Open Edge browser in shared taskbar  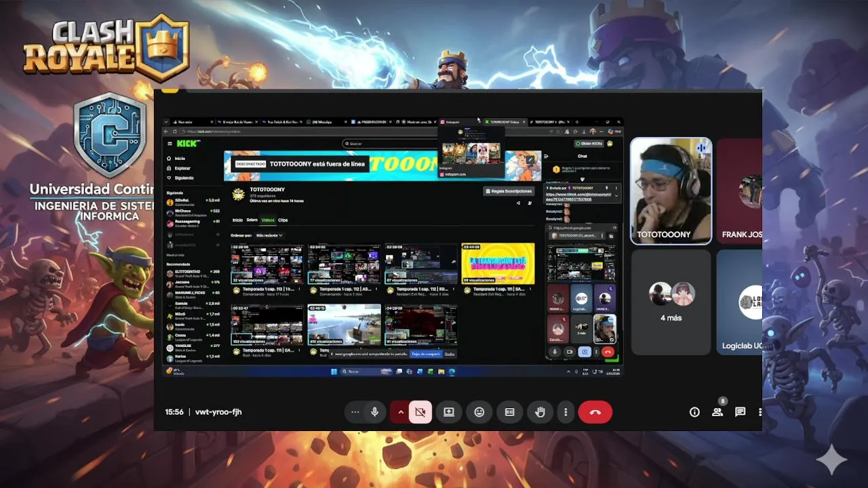452,371
